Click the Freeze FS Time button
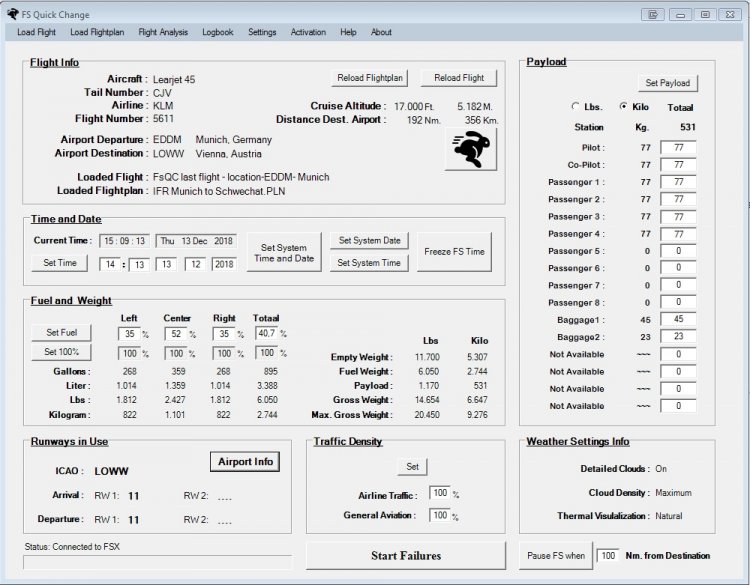 (x=454, y=252)
